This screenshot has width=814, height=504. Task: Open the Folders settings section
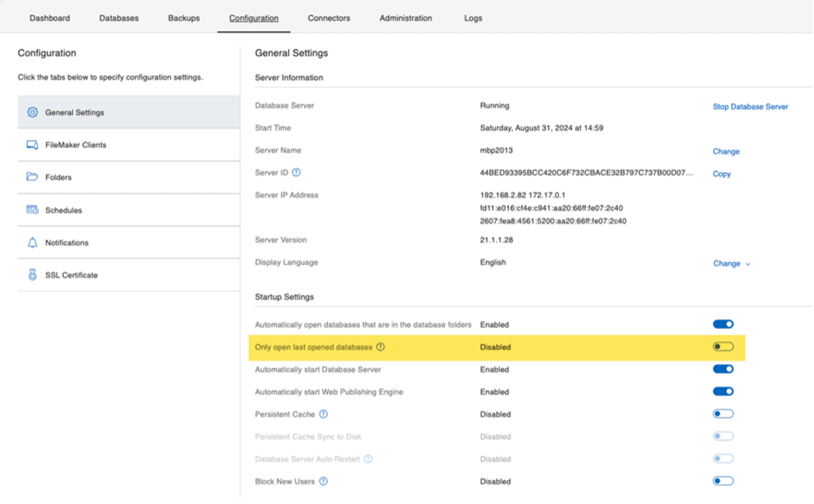129,177
